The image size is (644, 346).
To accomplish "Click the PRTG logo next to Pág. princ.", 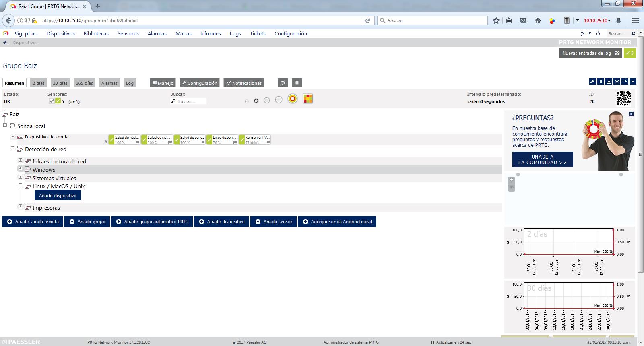I will pos(6,33).
